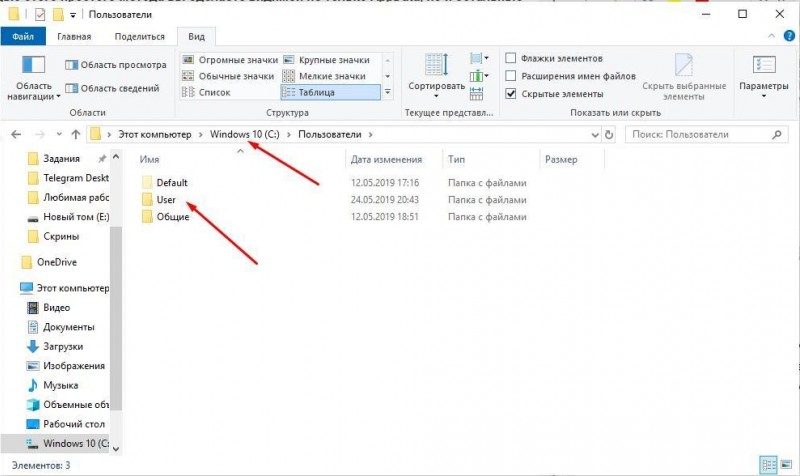Image resolution: width=800 pixels, height=476 pixels.
Task: Switch to the Поделиться tab
Action: click(139, 36)
